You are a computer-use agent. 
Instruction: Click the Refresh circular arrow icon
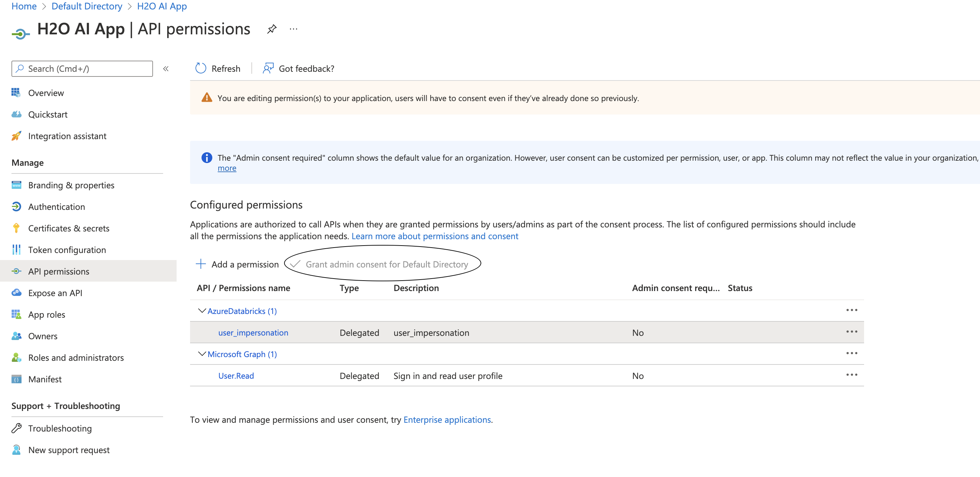pyautogui.click(x=201, y=68)
